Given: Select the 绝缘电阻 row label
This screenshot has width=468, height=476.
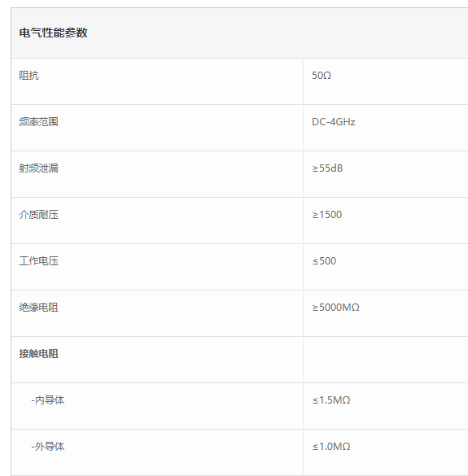Looking at the screenshot, I should click(x=38, y=308).
